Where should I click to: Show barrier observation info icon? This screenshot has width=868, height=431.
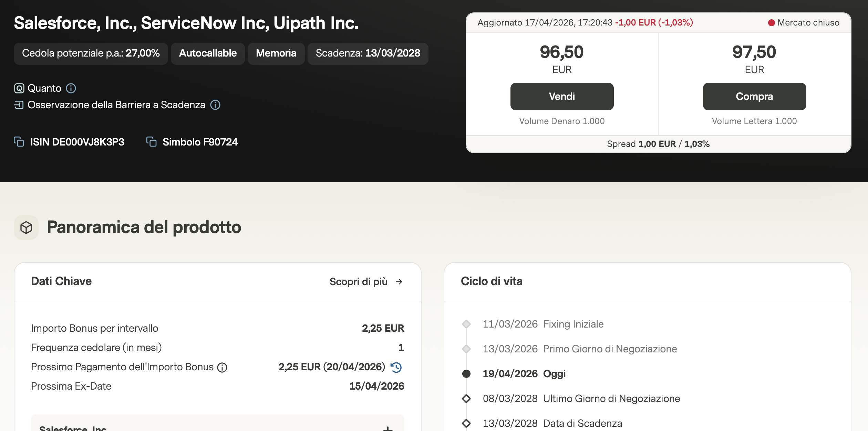coord(215,105)
